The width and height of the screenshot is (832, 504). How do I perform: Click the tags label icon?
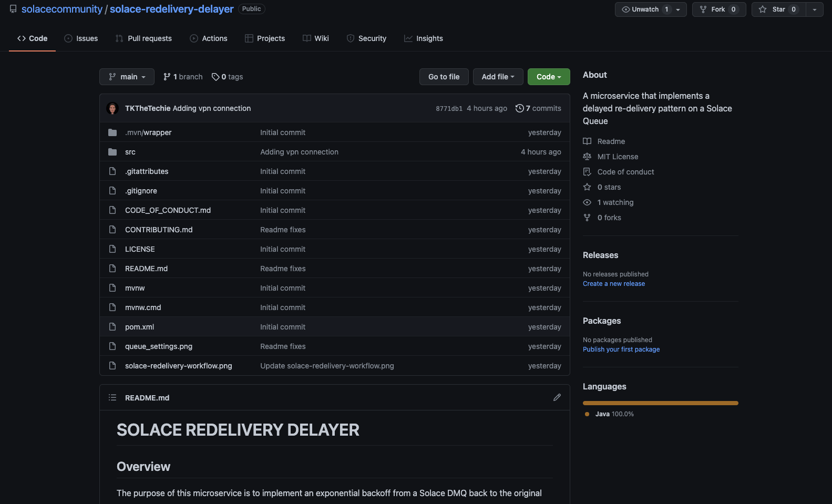click(x=215, y=77)
